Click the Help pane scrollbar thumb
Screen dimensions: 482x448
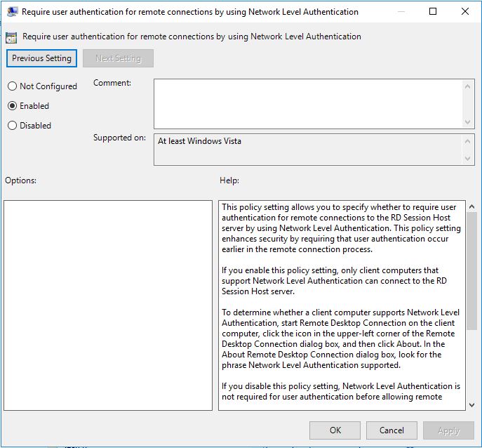click(x=472, y=271)
